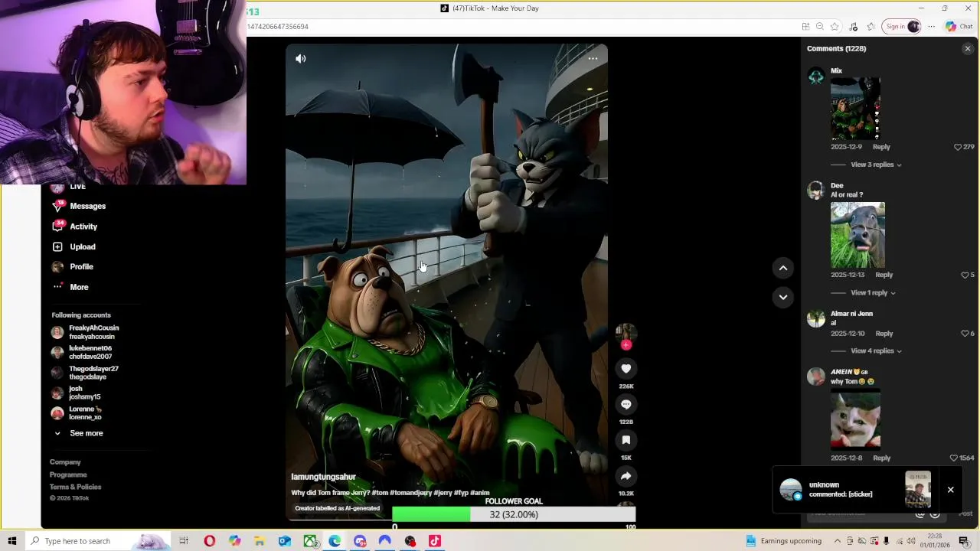Close the Comments panel
Screen dimensions: 980x551
[x=968, y=49]
